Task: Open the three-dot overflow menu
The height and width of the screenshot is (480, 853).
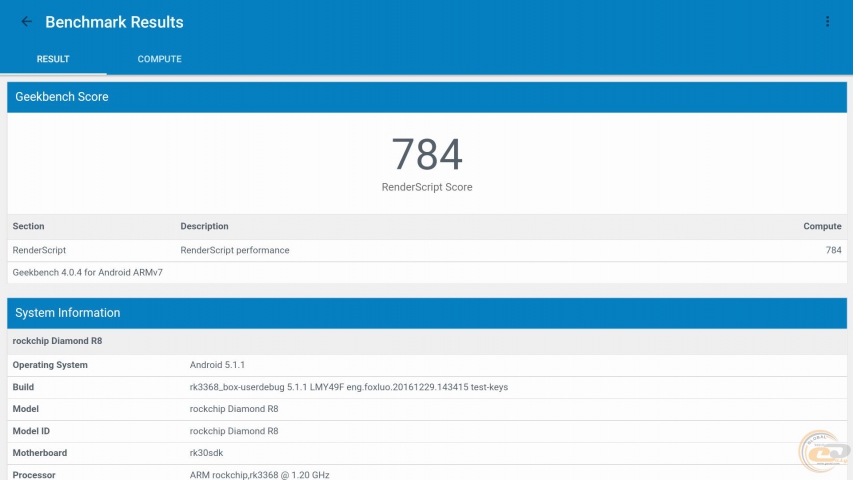Action: [827, 22]
